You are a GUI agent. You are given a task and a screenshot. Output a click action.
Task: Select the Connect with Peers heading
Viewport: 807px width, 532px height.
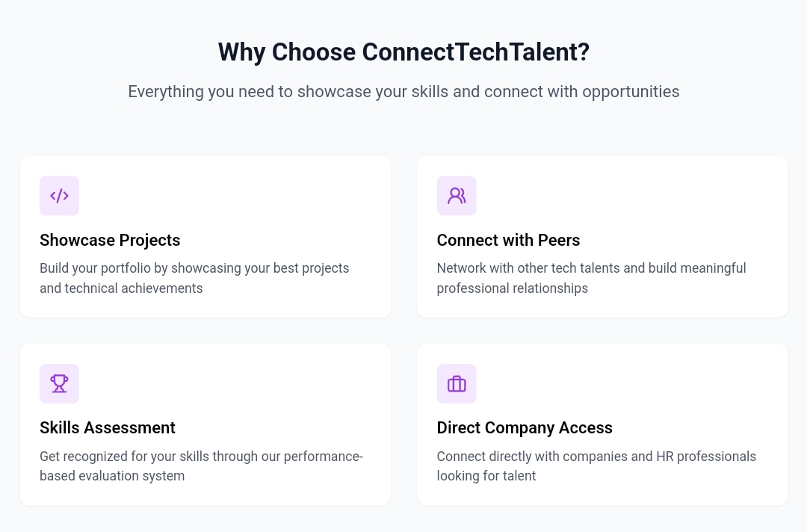pos(508,240)
